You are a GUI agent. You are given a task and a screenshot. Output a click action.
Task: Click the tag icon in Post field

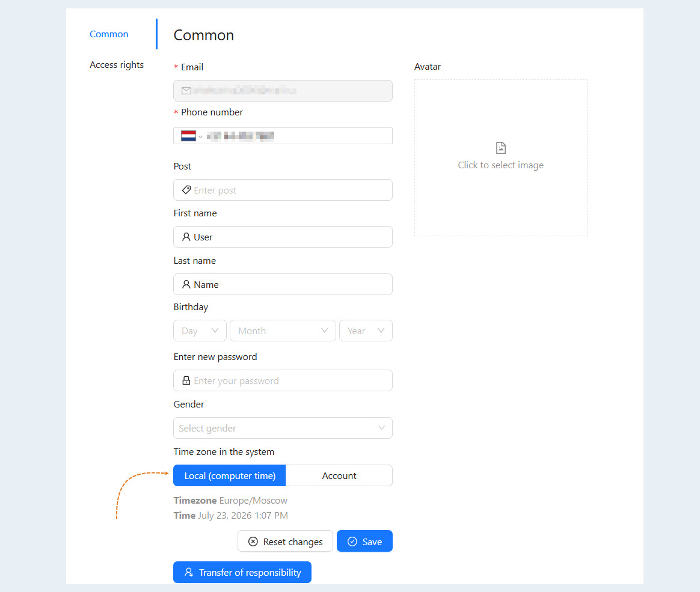tap(186, 190)
